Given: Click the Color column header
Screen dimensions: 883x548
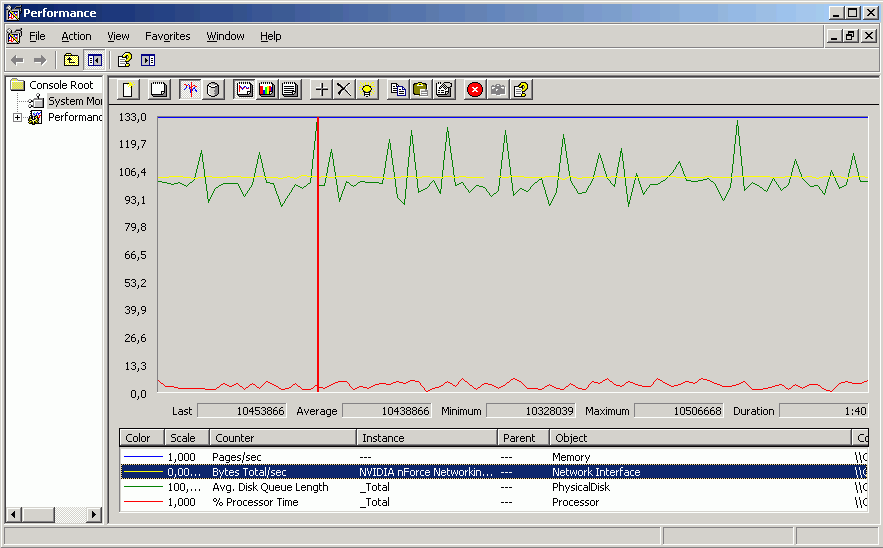Looking at the screenshot, I should coord(142,438).
